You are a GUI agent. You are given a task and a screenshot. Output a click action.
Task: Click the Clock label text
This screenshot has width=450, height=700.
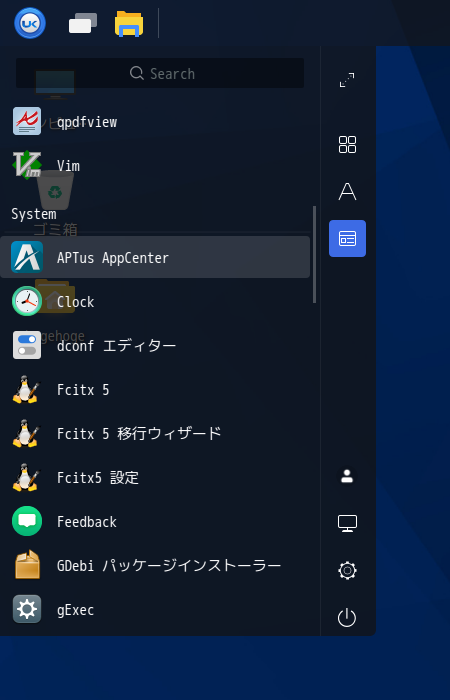point(75,302)
